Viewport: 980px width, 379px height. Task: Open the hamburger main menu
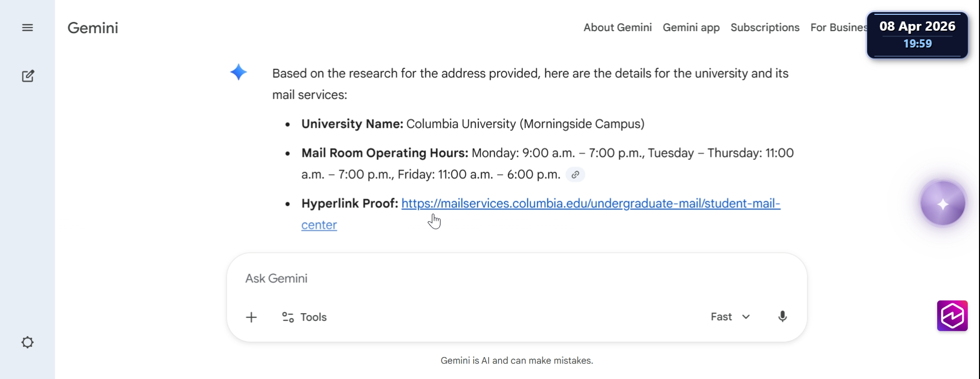pos(28,28)
